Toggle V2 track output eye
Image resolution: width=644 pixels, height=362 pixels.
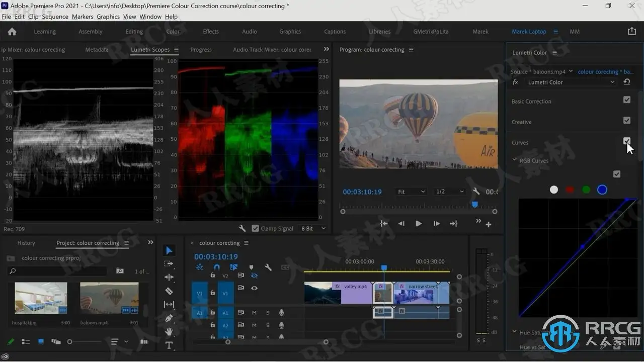(x=255, y=276)
